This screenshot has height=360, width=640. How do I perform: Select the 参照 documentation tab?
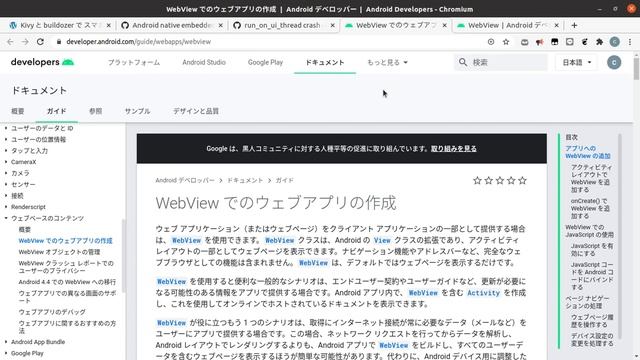[96, 111]
